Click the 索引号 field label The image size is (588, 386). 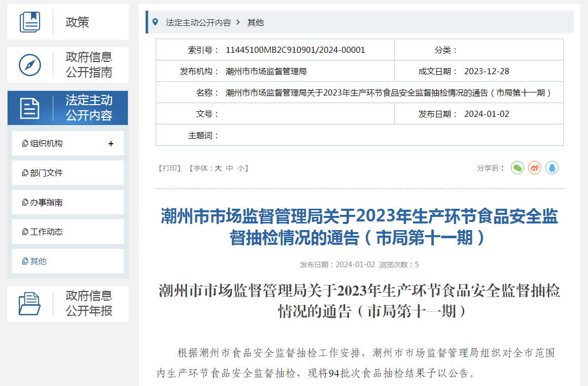pos(203,50)
